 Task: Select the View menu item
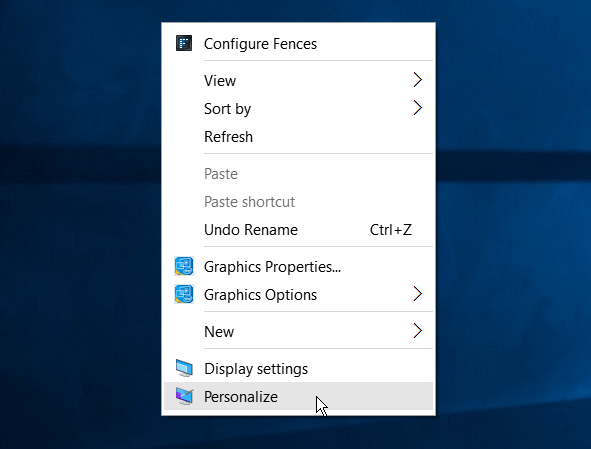pos(299,80)
